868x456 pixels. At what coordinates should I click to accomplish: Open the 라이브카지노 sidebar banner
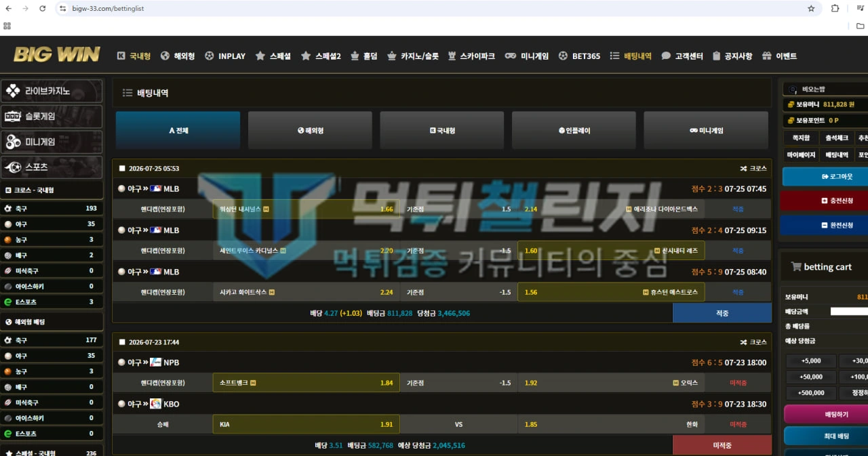click(x=52, y=91)
